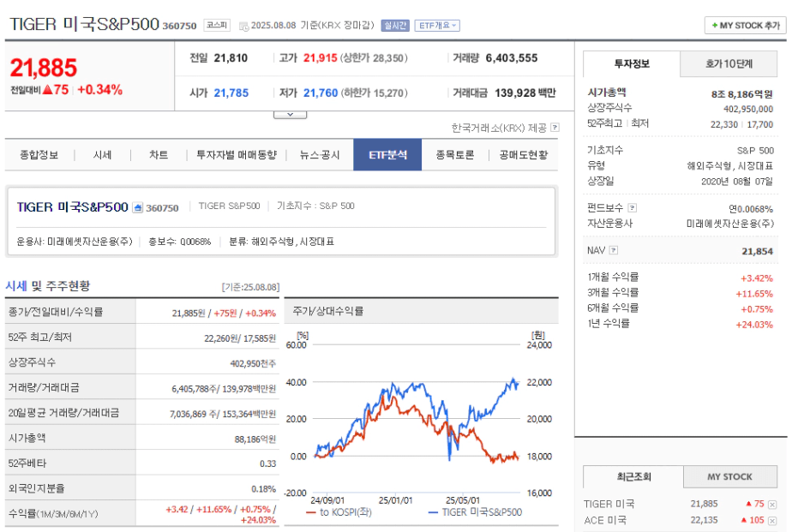Click the 코스피 market badge

(217, 26)
